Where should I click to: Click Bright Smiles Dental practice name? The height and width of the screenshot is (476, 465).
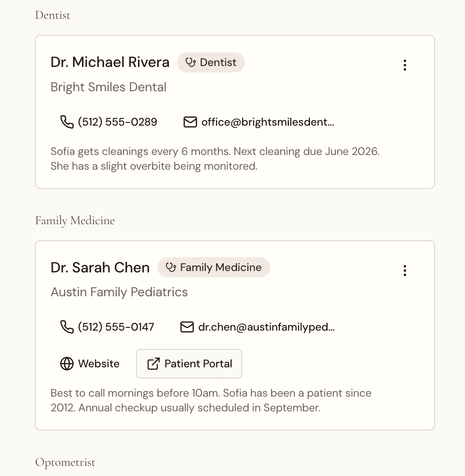point(109,87)
